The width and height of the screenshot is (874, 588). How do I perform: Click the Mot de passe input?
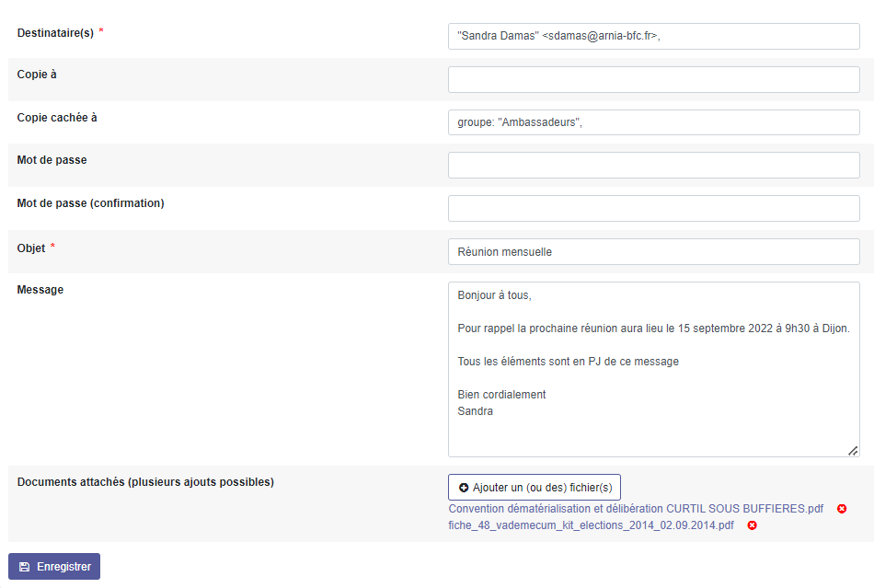(x=653, y=166)
